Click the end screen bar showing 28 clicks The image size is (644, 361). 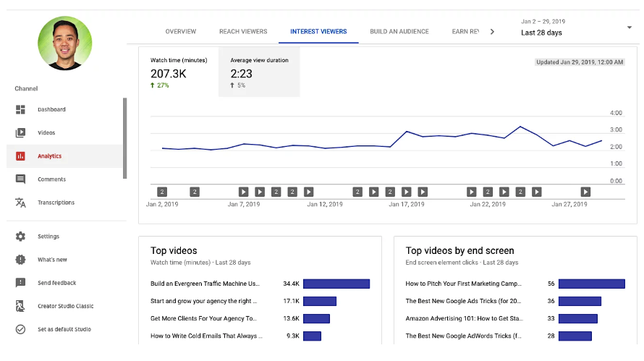575,336
